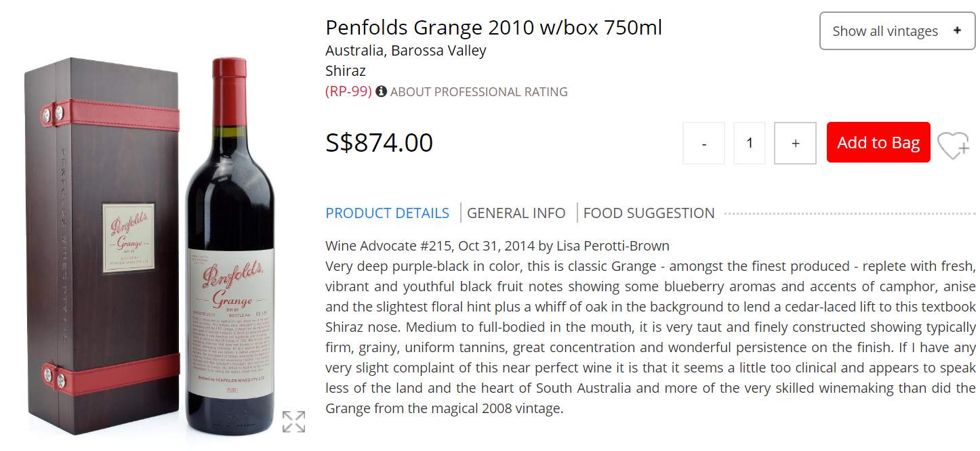Click the info icon beside professional rating
This screenshot has width=980, height=451.
382,91
